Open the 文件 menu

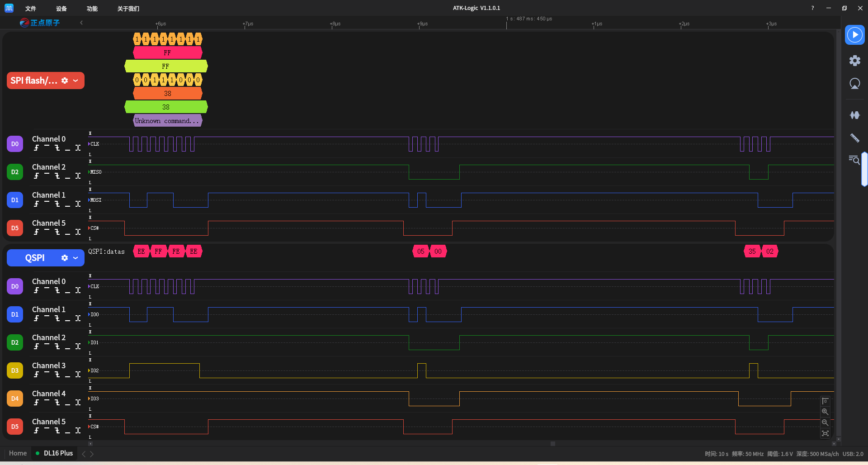point(31,9)
